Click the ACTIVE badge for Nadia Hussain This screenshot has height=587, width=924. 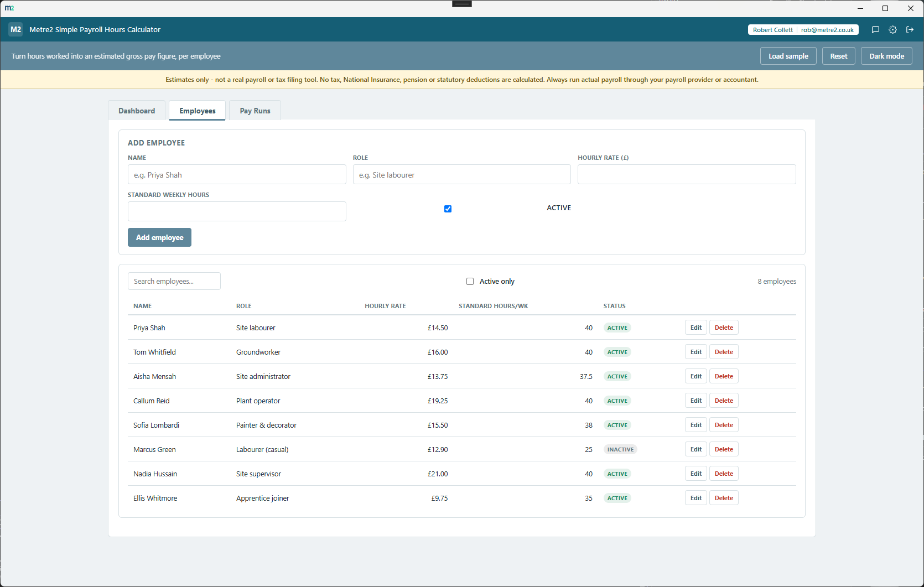[x=617, y=474]
